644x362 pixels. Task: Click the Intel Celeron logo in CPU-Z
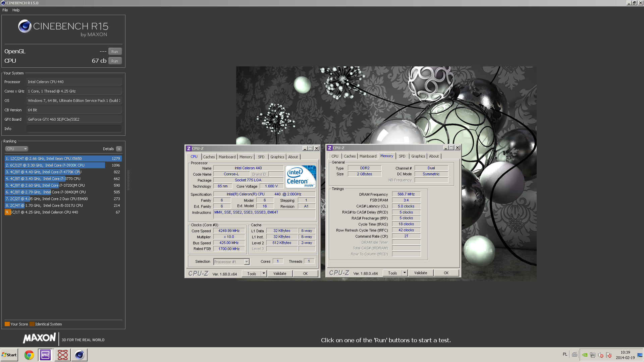click(301, 177)
